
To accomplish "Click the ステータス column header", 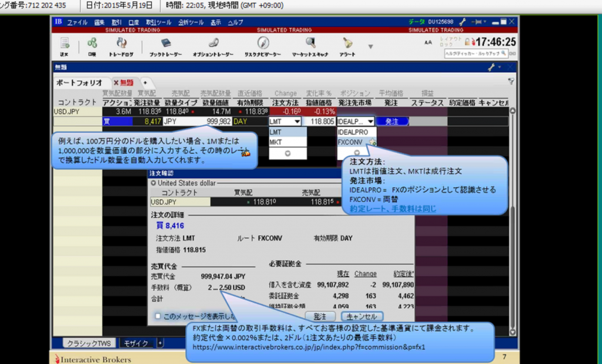I will [x=427, y=103].
